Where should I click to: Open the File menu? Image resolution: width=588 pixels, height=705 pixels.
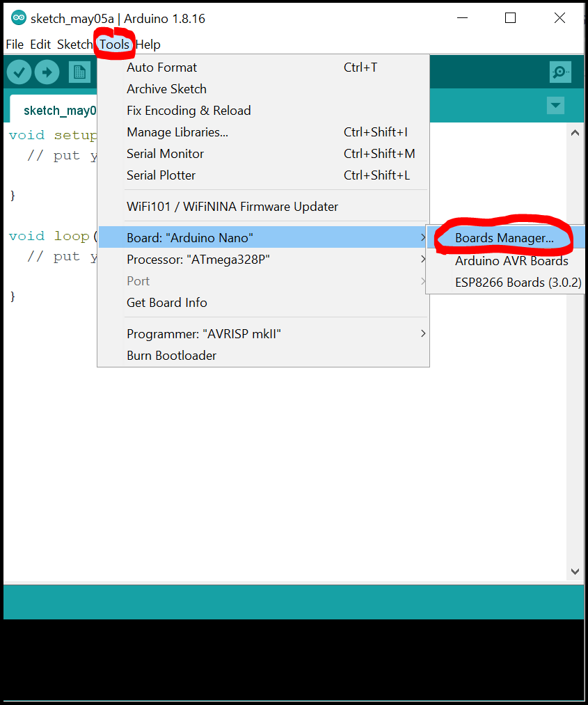click(15, 45)
